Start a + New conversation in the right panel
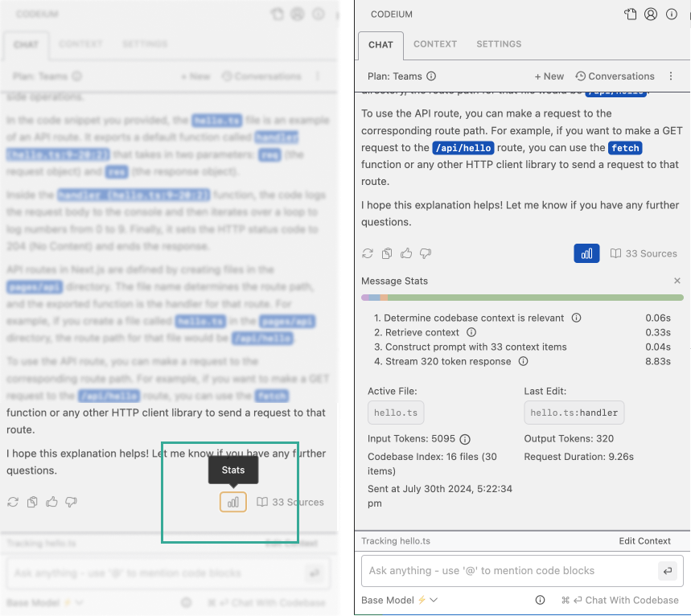This screenshot has height=616, width=691. (x=549, y=76)
